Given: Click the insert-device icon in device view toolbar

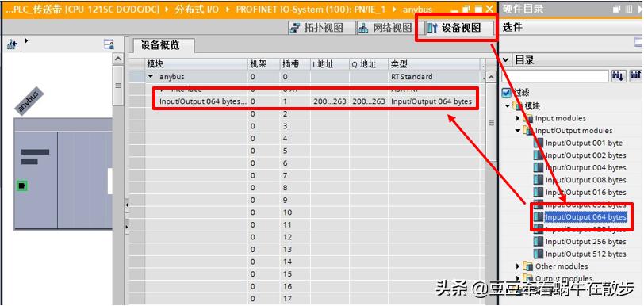Looking at the screenshot, I should pyautogui.click(x=13, y=44).
